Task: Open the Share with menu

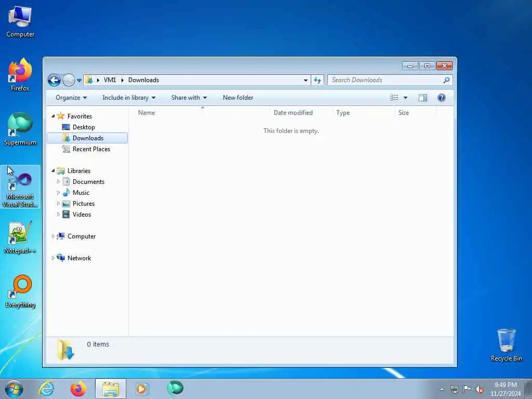Action: [189, 98]
